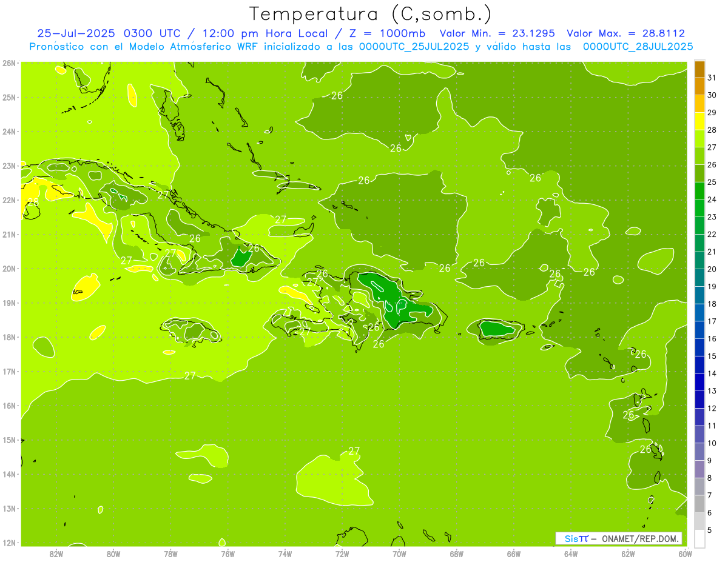
Task: Click the "Sis" logo text in credit box
Action: 571,538
